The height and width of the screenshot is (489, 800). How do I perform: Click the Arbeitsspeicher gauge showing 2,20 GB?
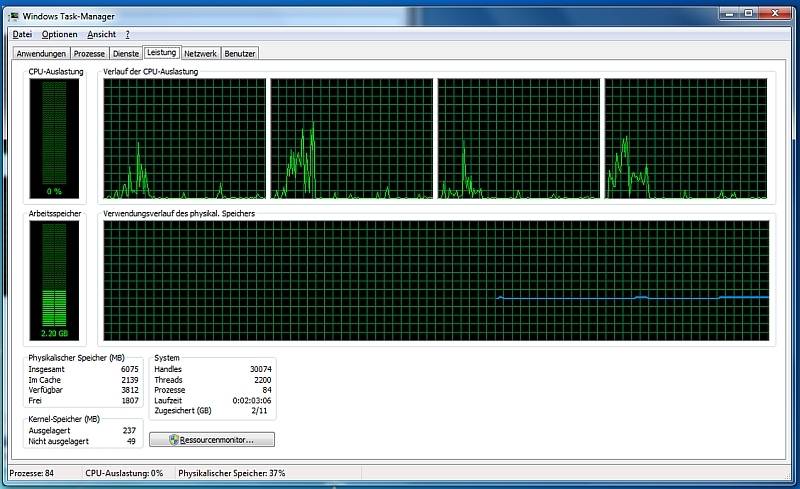click(54, 280)
